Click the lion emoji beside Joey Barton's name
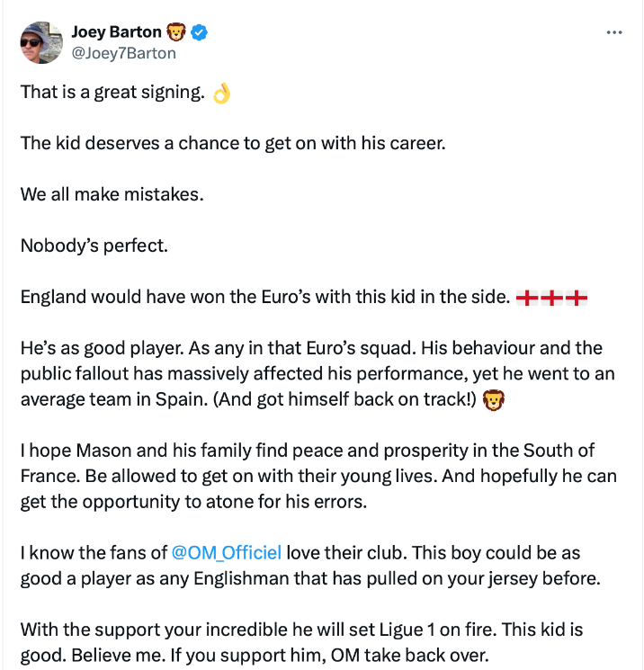Viewport: 644px width, 670px height. pyautogui.click(x=177, y=33)
